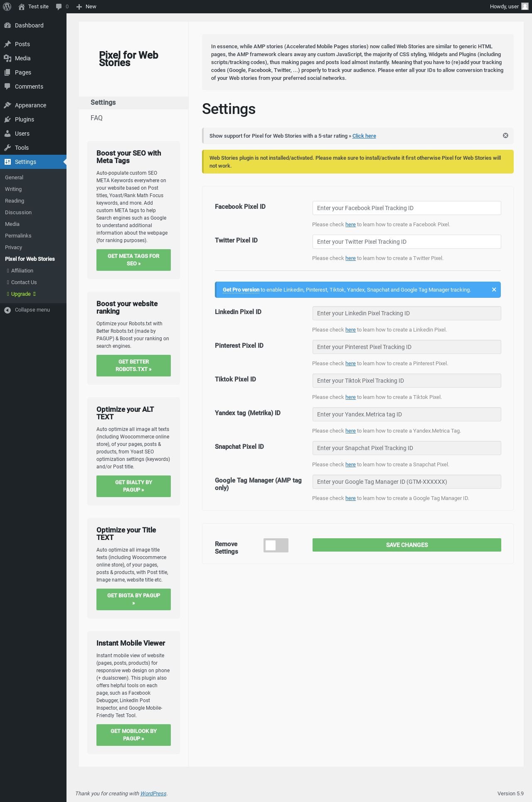
Task: Open 'here' link for Facebook Pixel help
Action: coord(350,225)
